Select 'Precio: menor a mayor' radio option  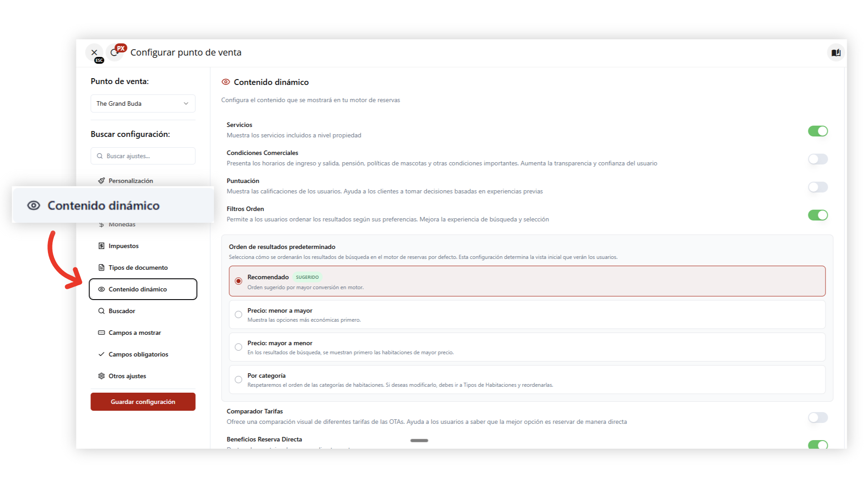click(x=238, y=314)
